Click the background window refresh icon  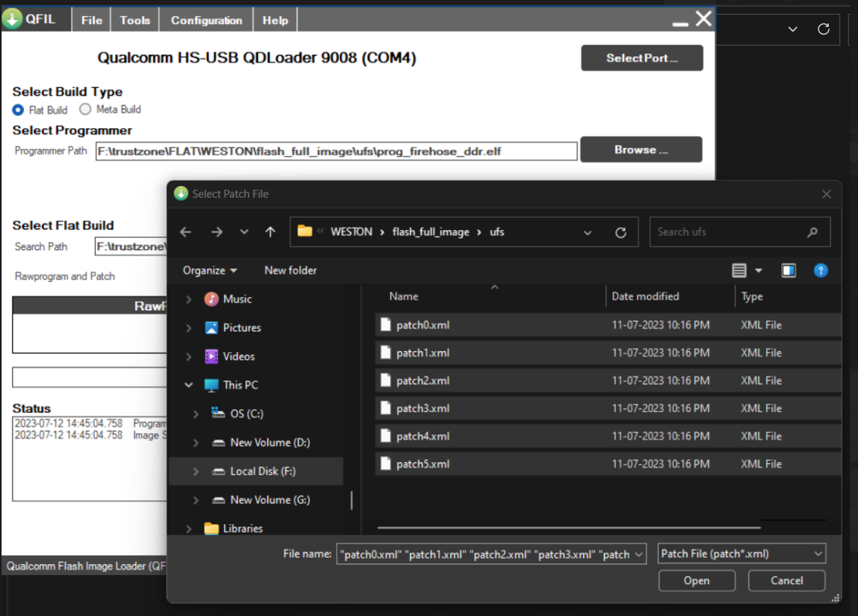pyautogui.click(x=823, y=29)
